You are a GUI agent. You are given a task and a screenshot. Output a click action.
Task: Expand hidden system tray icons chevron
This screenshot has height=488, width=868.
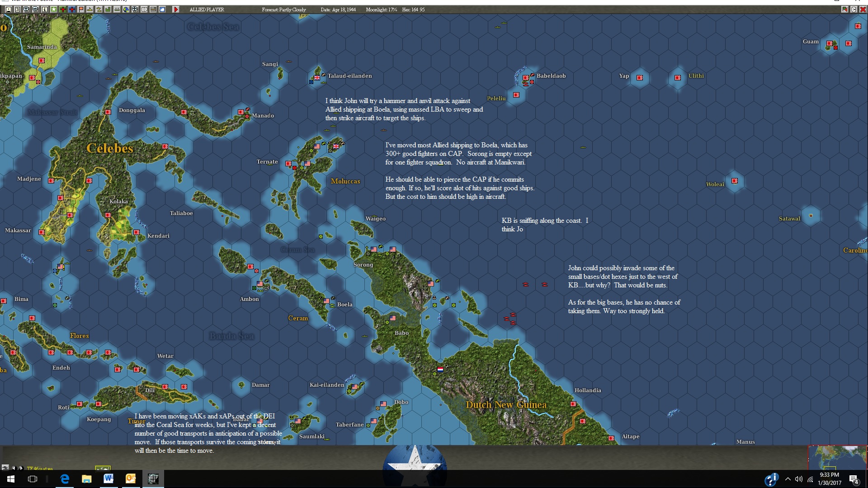pyautogui.click(x=788, y=479)
